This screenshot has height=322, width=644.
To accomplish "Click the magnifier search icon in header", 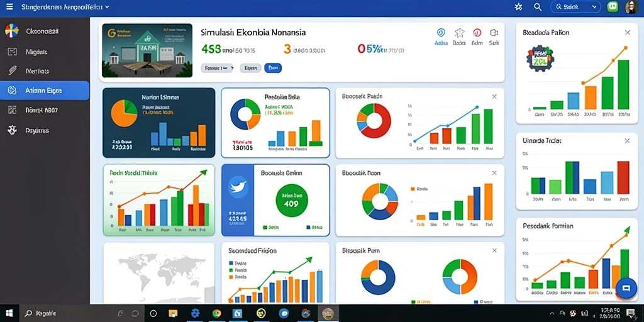I will click(538, 7).
